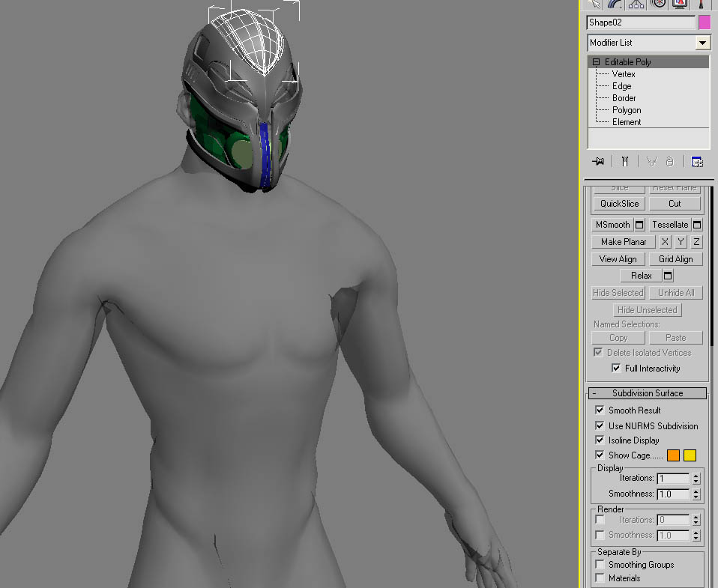Open the Modifier List dropdown

point(702,43)
